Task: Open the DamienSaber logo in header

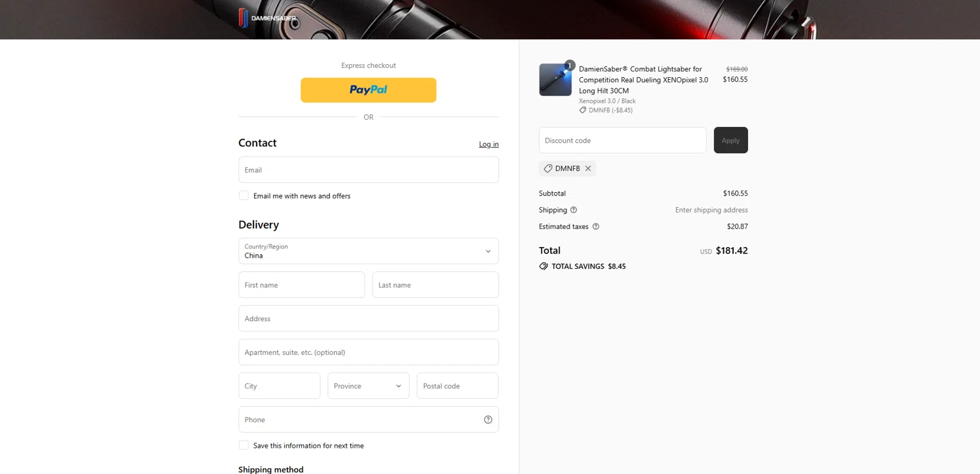Action: pos(268,18)
